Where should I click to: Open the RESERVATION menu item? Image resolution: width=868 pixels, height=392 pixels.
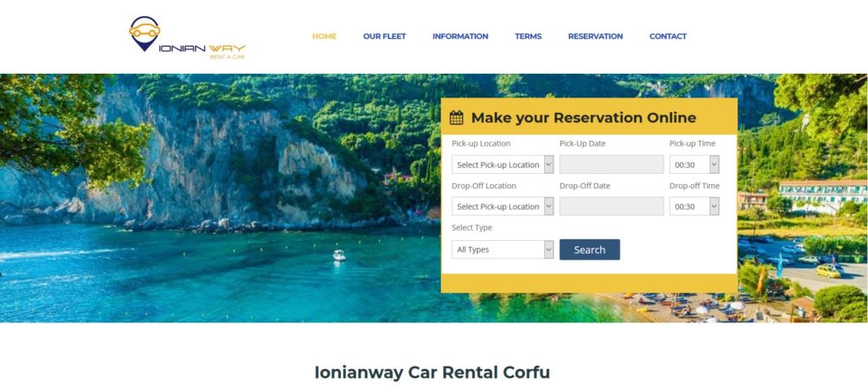[596, 36]
